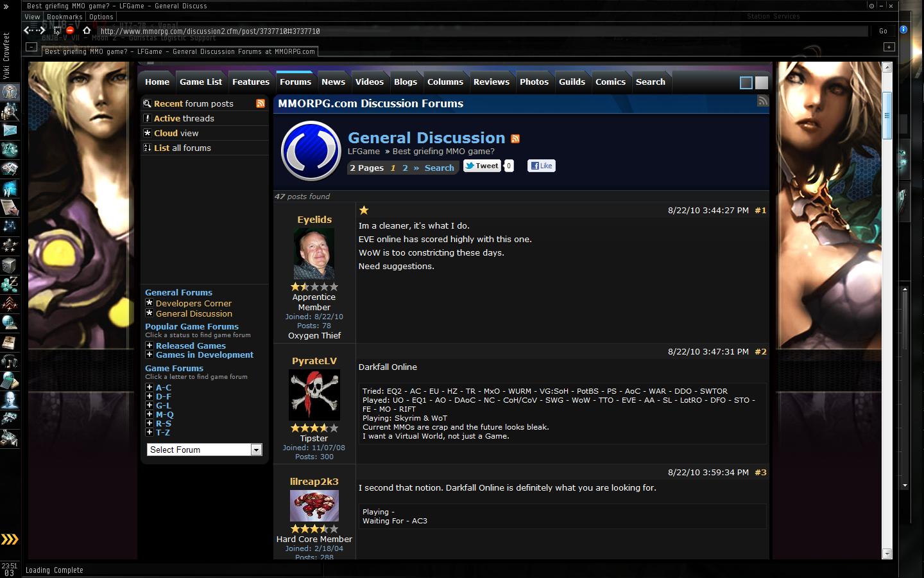
Task: Go back using the browser back arrow
Action: tap(28, 30)
